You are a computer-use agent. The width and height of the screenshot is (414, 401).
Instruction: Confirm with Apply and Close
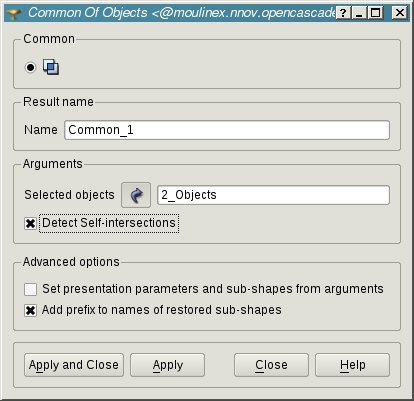point(74,365)
